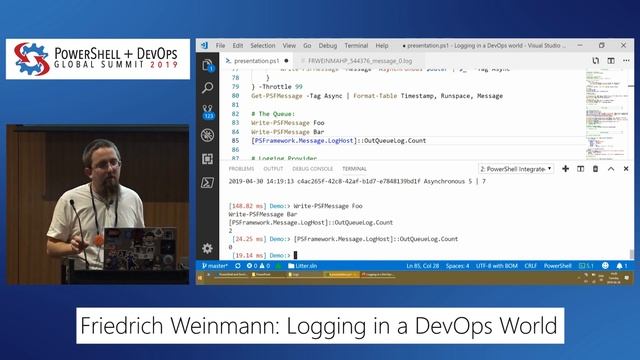Split the terminal panel
This screenshot has width=640, height=360.
pyautogui.click(x=580, y=169)
